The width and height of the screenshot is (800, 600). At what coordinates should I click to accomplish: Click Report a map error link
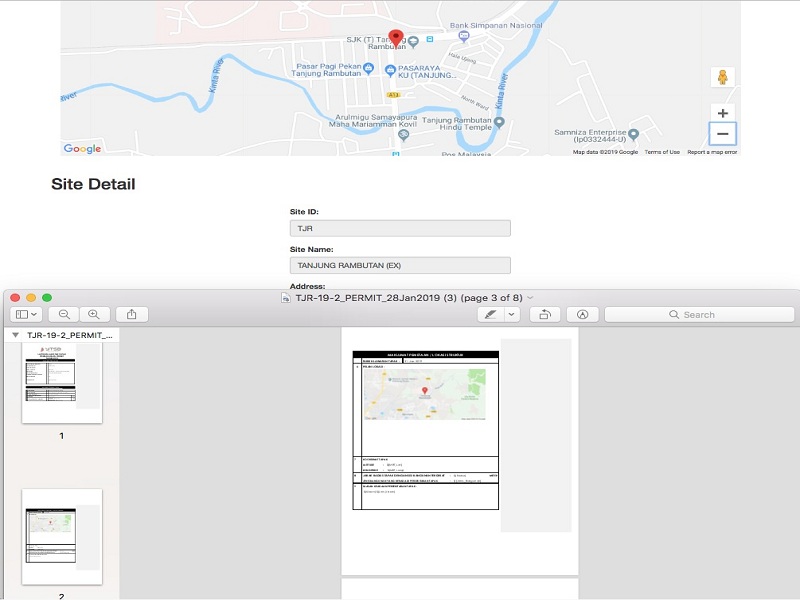coord(712,152)
